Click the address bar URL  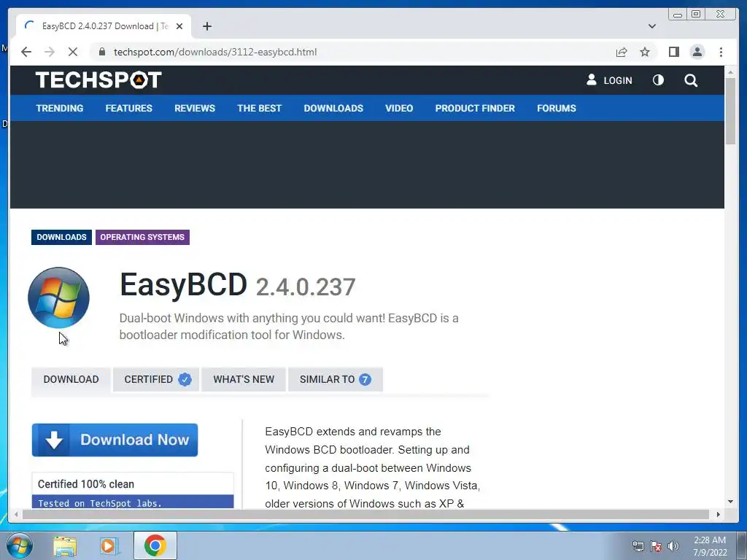pyautogui.click(x=215, y=52)
